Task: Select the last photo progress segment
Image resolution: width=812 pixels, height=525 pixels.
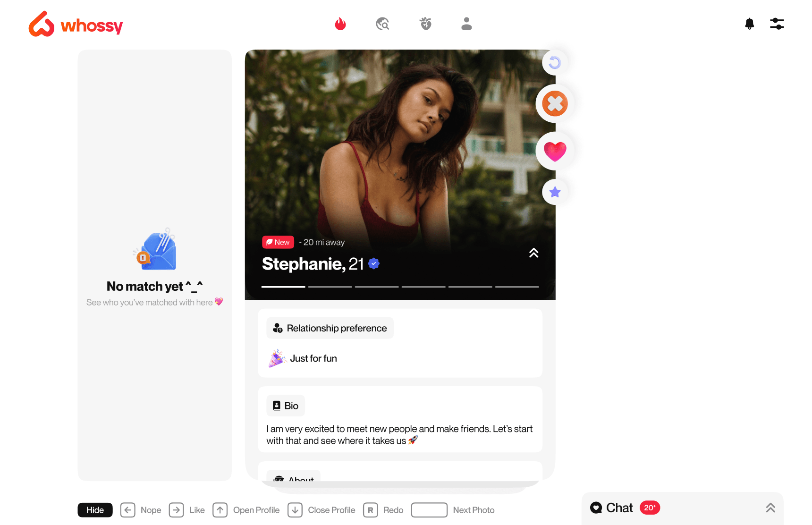Action: (x=517, y=287)
